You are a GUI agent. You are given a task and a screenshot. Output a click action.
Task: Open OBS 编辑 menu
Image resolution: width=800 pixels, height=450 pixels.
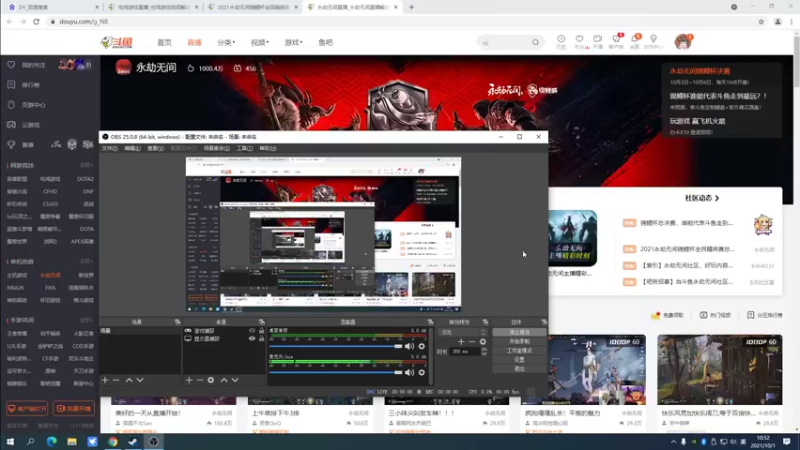(132, 148)
